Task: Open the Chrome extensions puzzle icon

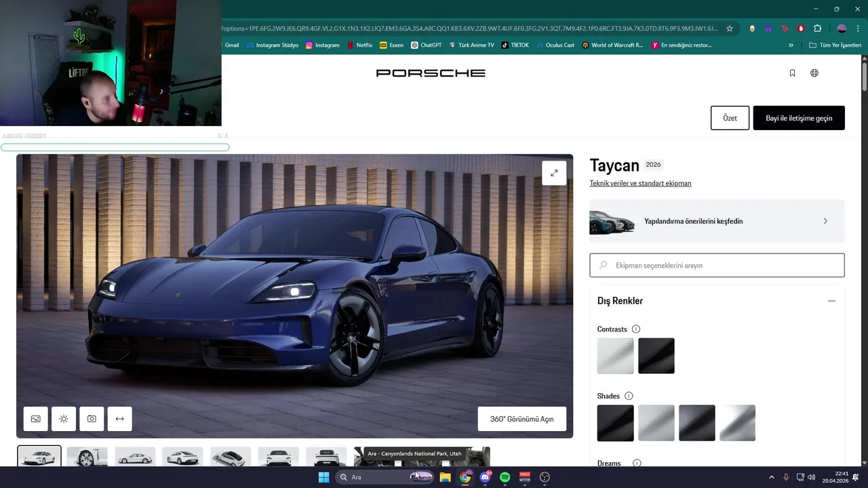Action: tap(817, 28)
